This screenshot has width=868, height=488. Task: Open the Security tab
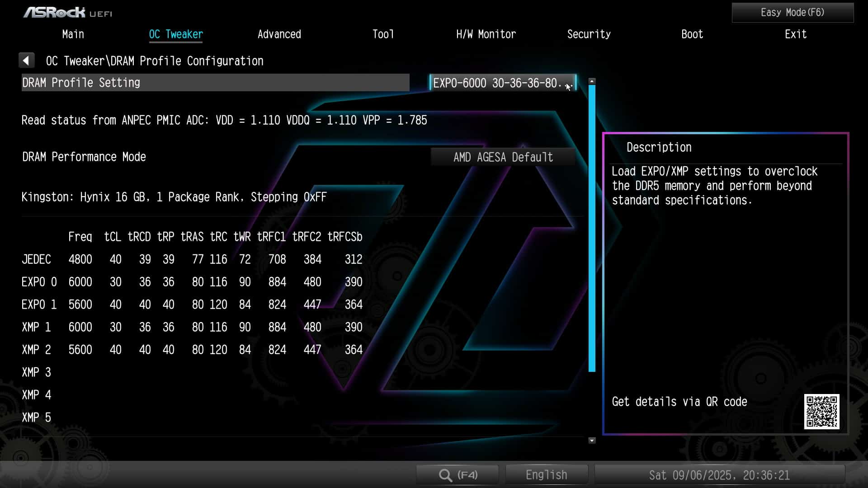[x=589, y=34]
